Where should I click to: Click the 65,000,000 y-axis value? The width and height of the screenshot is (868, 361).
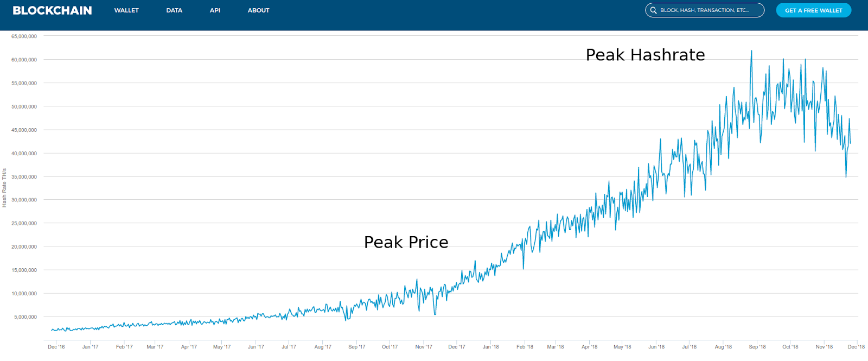click(x=24, y=36)
